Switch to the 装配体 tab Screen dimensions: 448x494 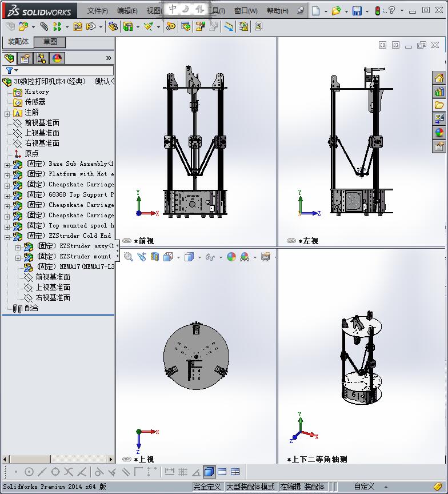point(18,42)
